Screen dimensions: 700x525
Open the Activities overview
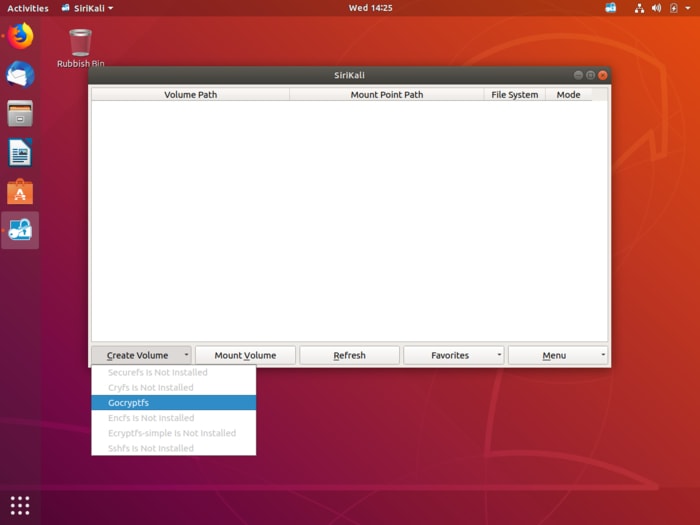[x=28, y=8]
